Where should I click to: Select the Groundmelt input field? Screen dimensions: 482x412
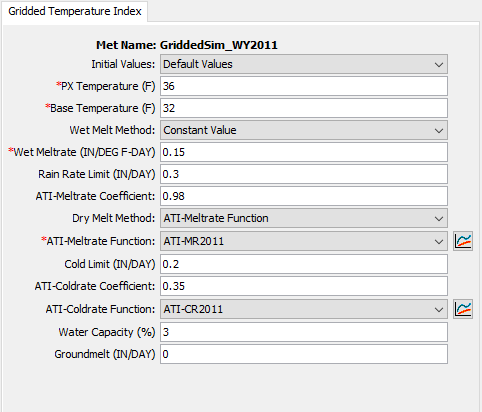[304, 354]
